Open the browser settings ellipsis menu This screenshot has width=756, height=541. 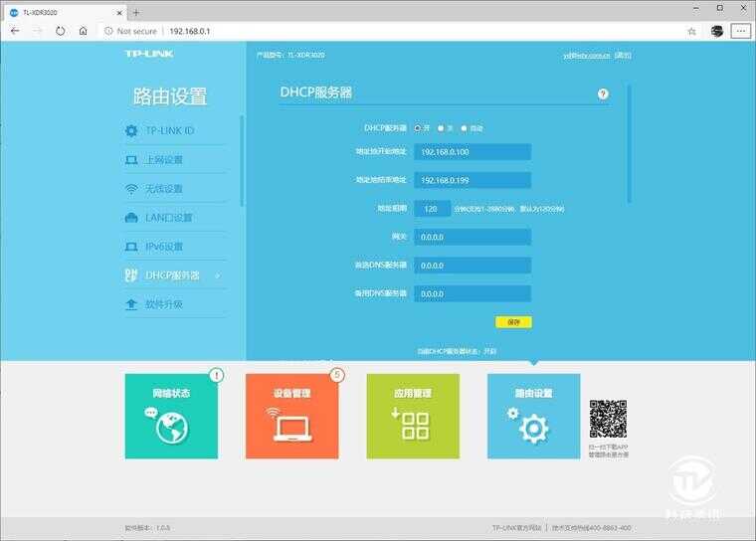740,31
